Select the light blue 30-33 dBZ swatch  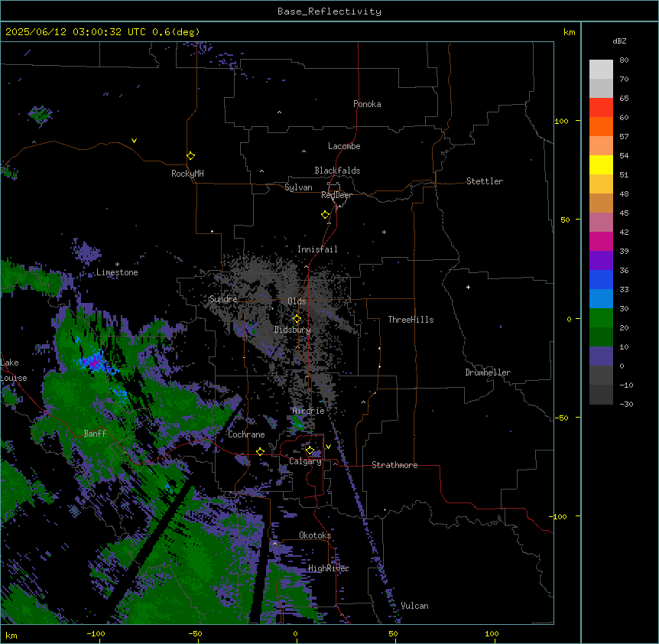pyautogui.click(x=601, y=299)
